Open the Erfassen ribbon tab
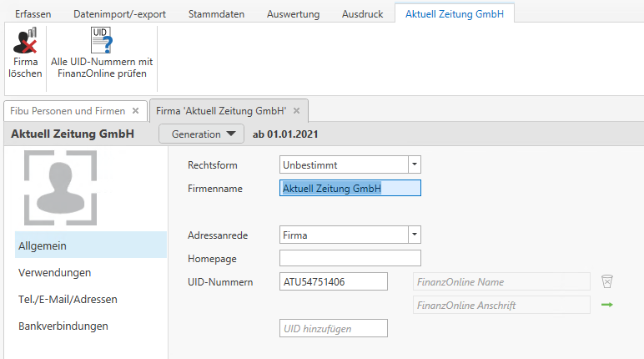This screenshot has height=359, width=644. pos(33,14)
